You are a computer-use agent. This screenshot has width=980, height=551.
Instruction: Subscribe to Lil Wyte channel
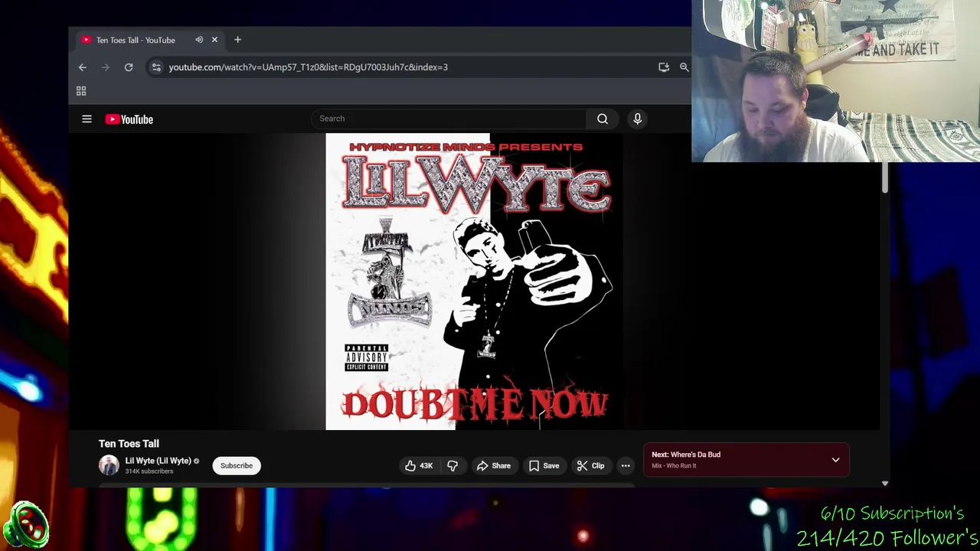point(237,465)
